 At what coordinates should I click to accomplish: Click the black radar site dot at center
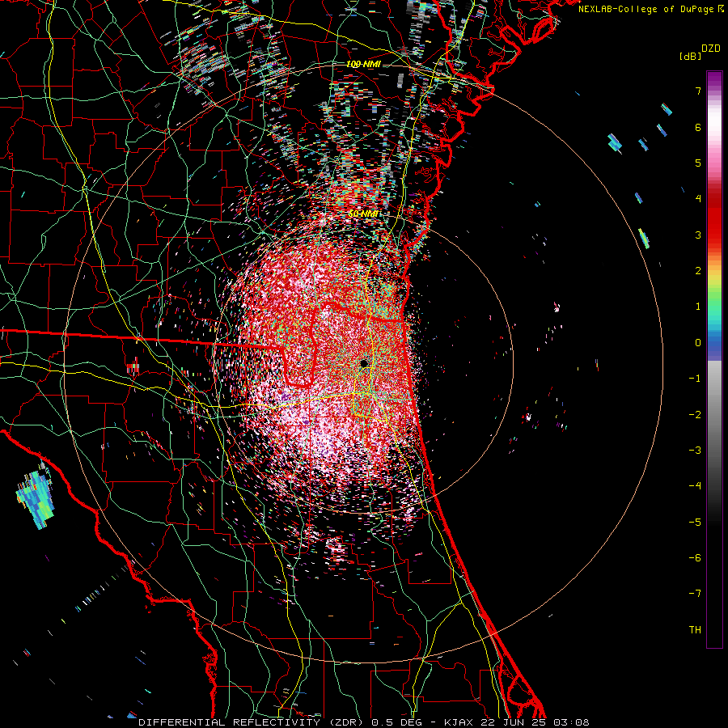[364, 363]
